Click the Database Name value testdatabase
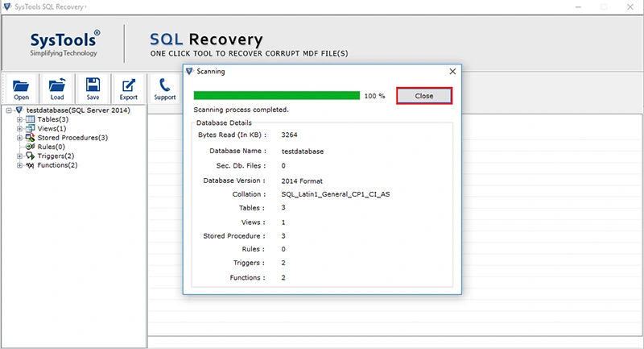Image resolution: width=644 pixels, height=349 pixels. 303,152
